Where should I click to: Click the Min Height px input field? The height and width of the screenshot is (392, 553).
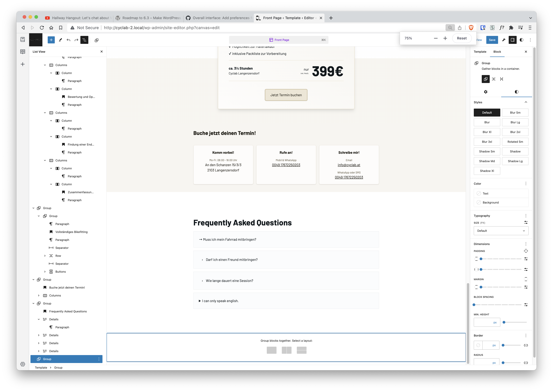click(487, 322)
